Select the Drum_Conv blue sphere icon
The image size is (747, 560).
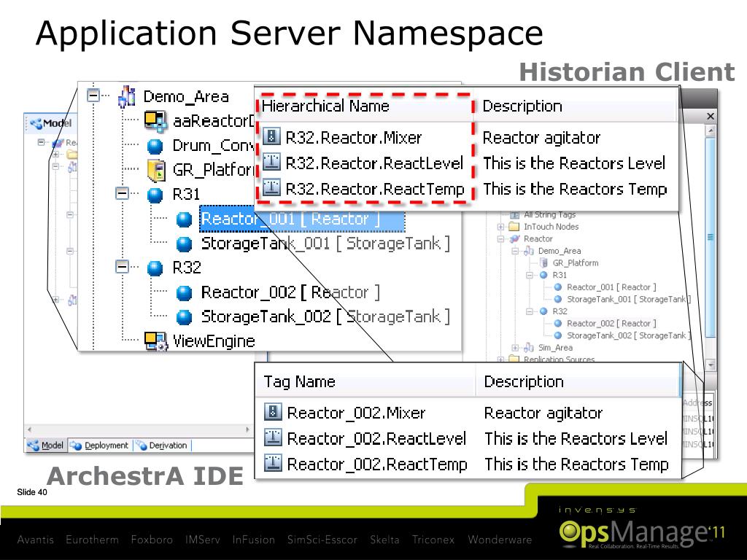click(x=155, y=146)
